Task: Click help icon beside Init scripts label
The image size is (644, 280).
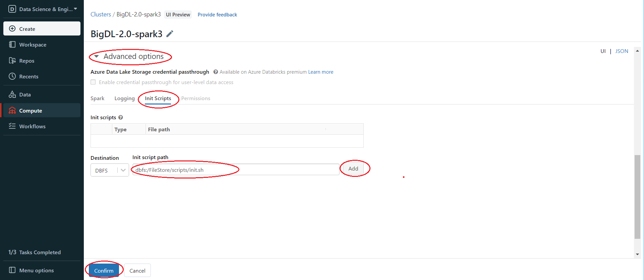Action: 121,118
